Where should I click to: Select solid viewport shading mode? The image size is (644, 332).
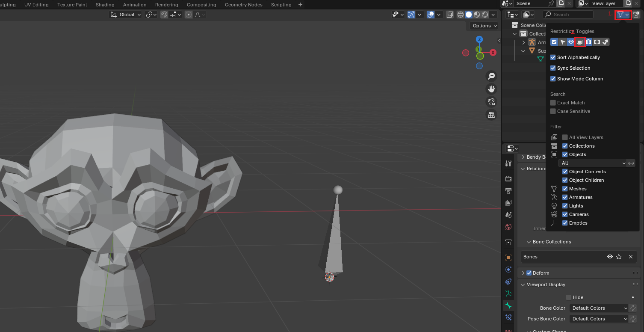coord(469,15)
